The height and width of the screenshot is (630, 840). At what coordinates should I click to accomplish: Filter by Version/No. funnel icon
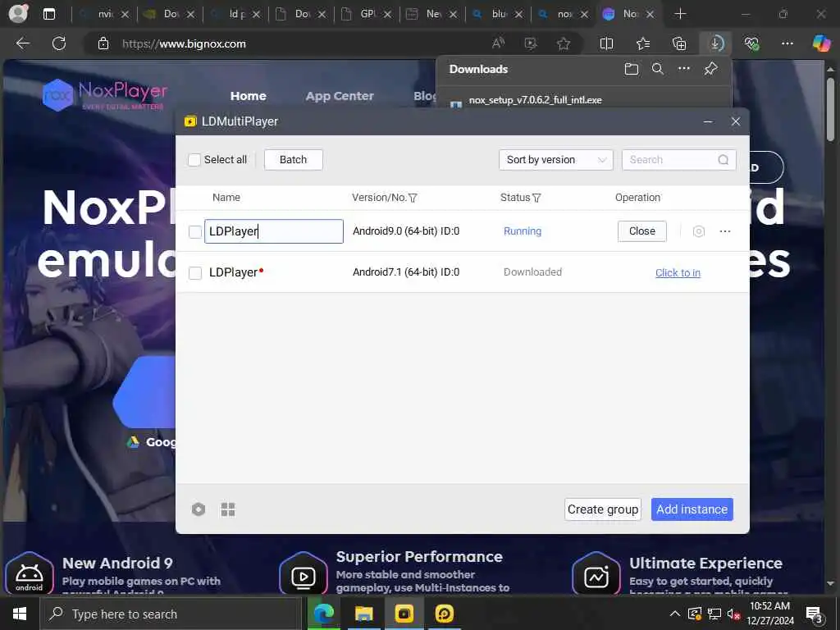pyautogui.click(x=413, y=198)
